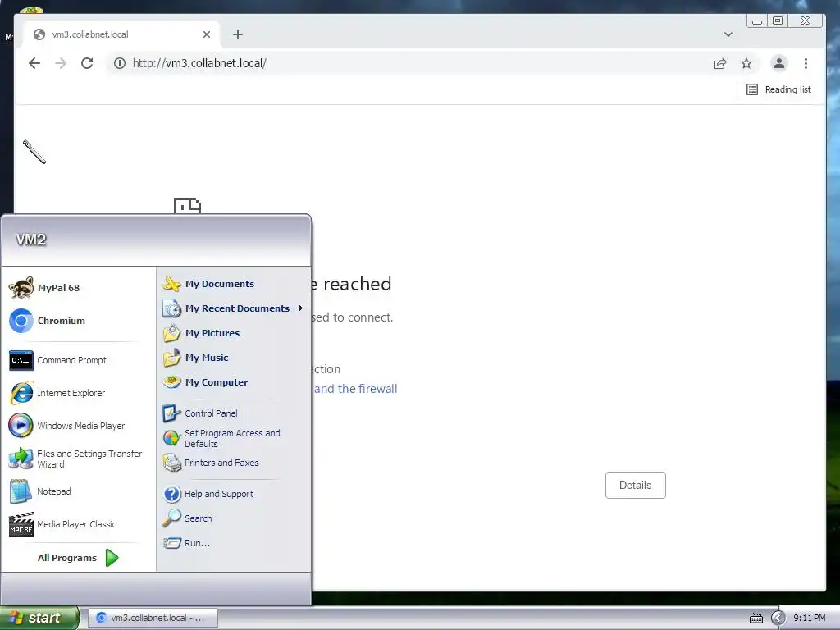Follow the 'and the firewall' link
This screenshot has height=630, width=840.
click(355, 388)
